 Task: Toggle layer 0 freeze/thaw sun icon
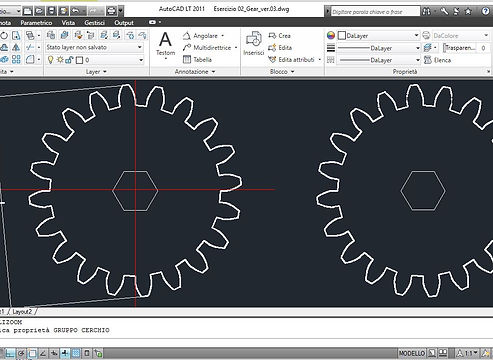(60, 60)
